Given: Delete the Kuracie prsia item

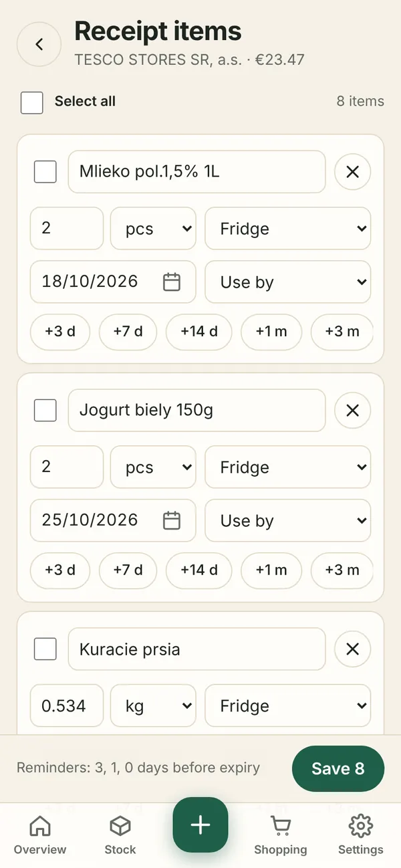Looking at the screenshot, I should pos(352,649).
